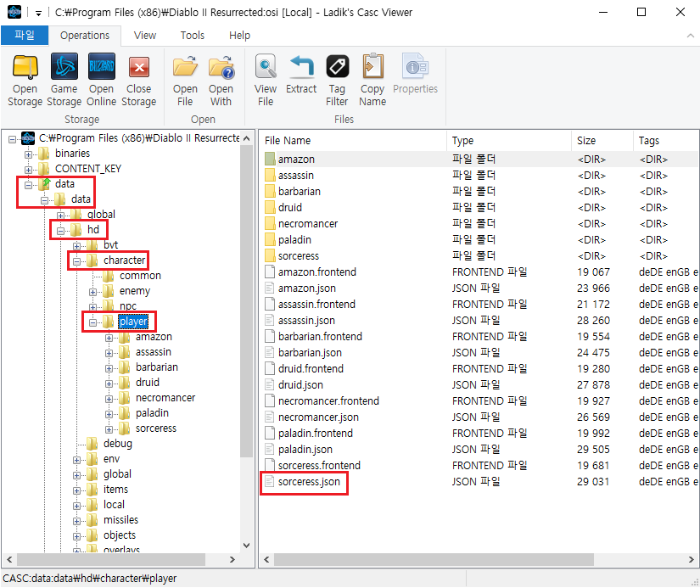The width and height of the screenshot is (700, 588).
Task: Collapse the character folder node
Action: 76,261
